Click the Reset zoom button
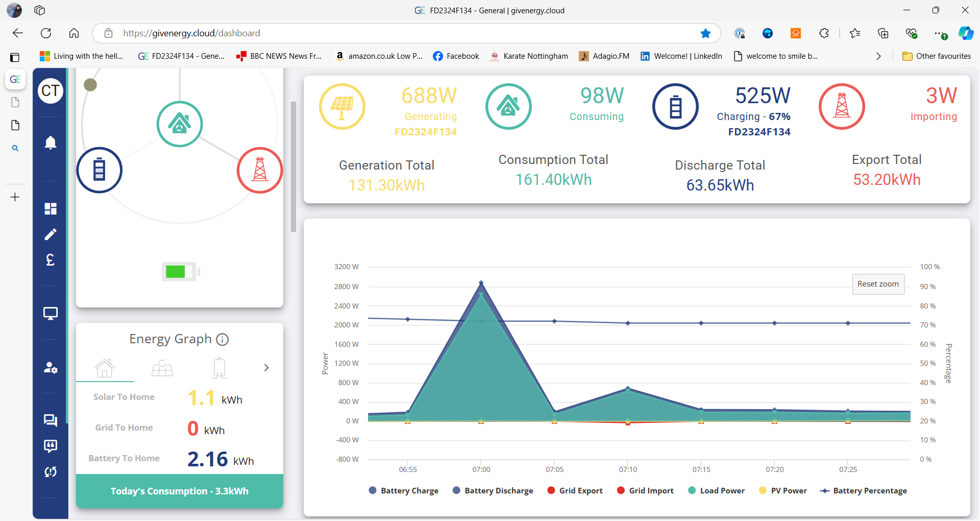980x521 pixels. pyautogui.click(x=878, y=284)
